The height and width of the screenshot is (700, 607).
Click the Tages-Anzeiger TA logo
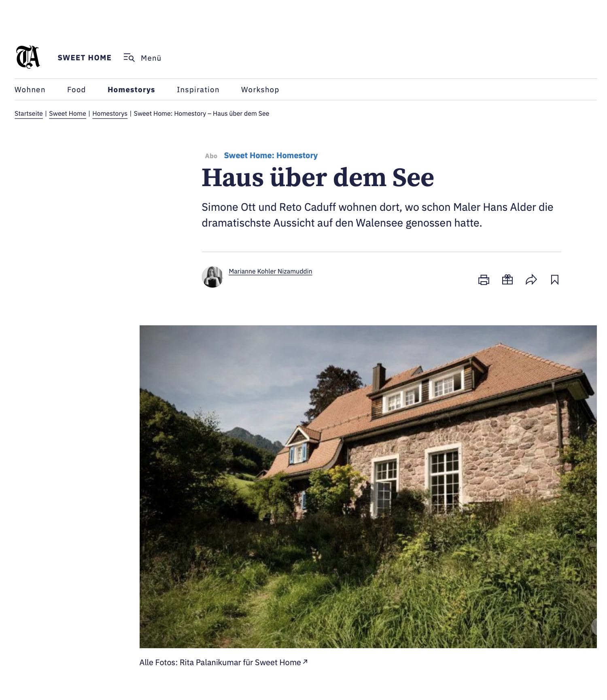(x=28, y=57)
